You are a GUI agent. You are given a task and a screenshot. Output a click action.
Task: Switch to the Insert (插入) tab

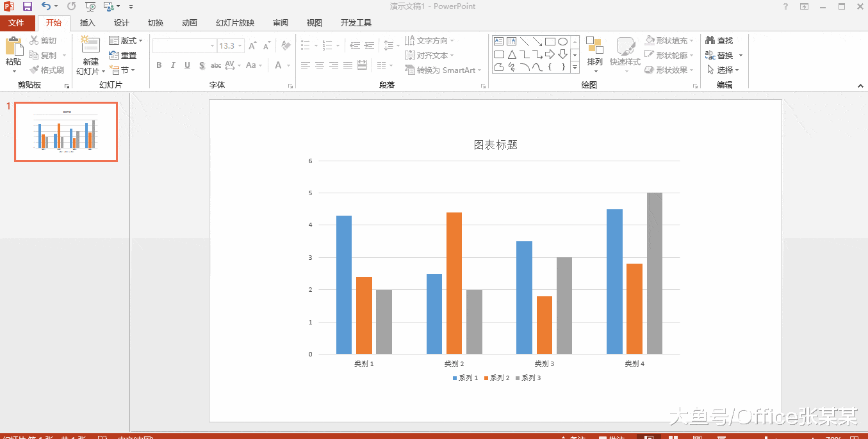click(x=87, y=23)
